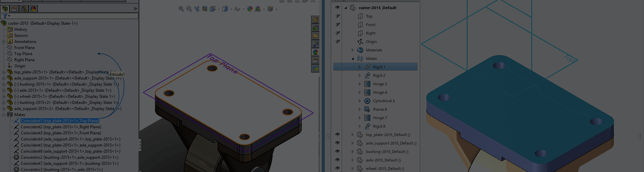This screenshot has width=644, height=172.
Task: Expand the top_plate-2015<1> component
Action: (3, 72)
